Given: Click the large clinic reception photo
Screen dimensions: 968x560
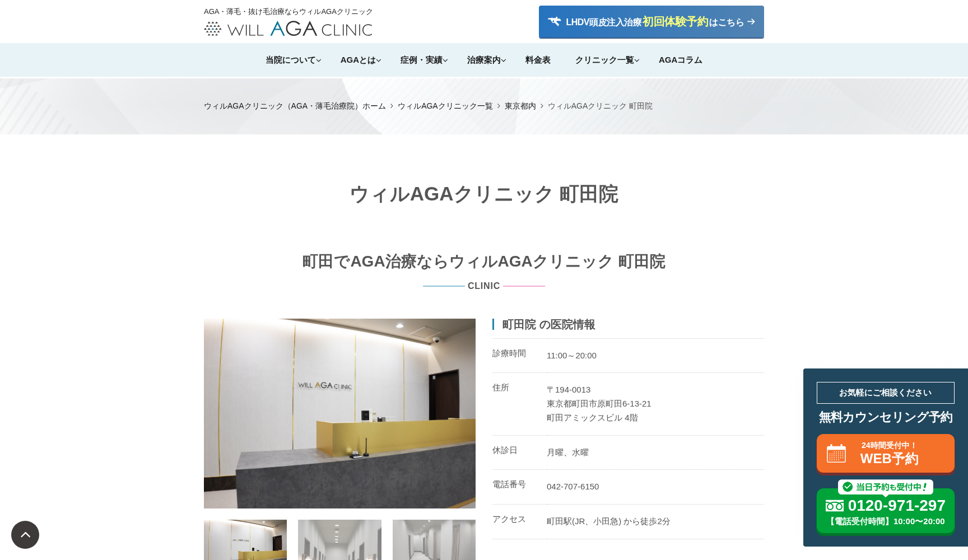Looking at the screenshot, I should (339, 413).
